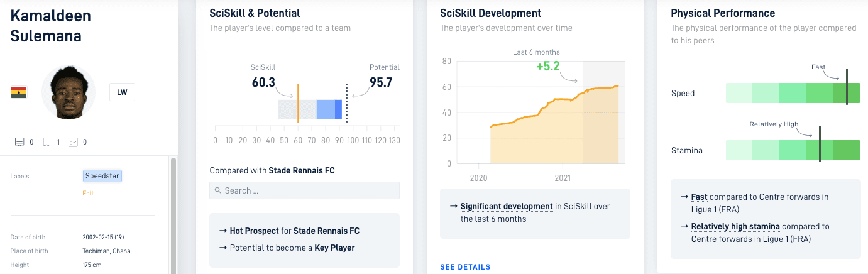
Task: Click the sidebar vertical scrollbar
Action: click(173, 216)
